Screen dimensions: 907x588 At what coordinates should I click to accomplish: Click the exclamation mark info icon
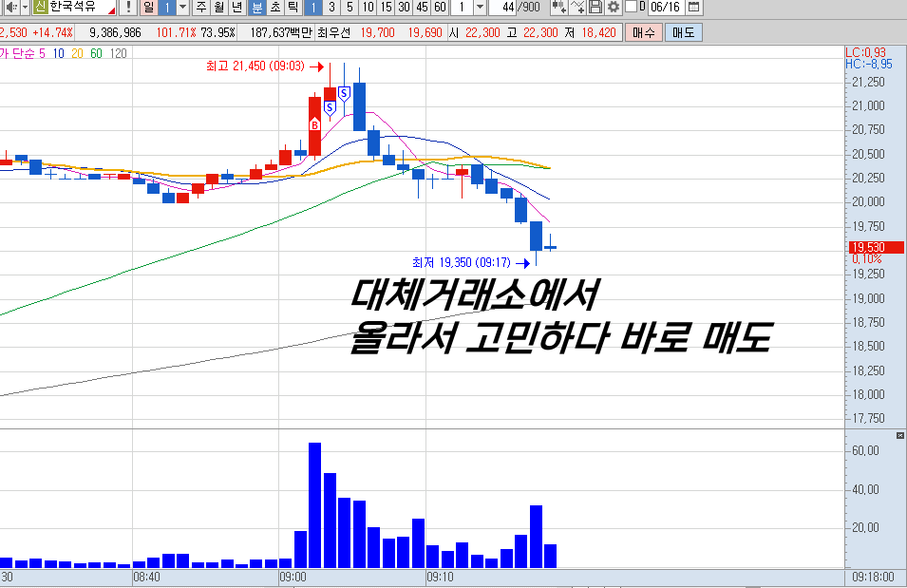[128, 7]
